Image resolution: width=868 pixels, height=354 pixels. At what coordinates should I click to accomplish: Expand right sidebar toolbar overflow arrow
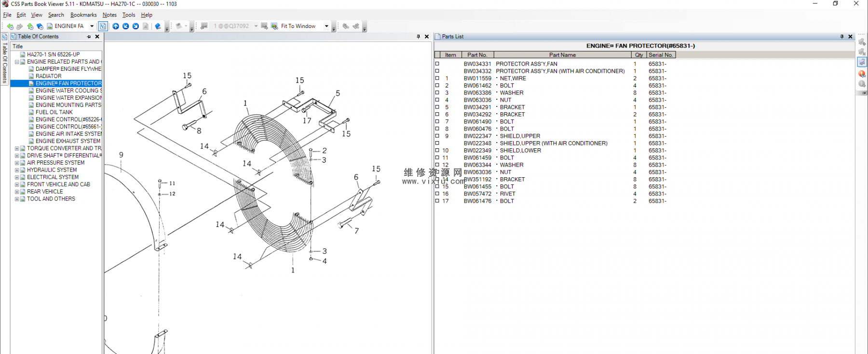pyautogui.click(x=862, y=93)
